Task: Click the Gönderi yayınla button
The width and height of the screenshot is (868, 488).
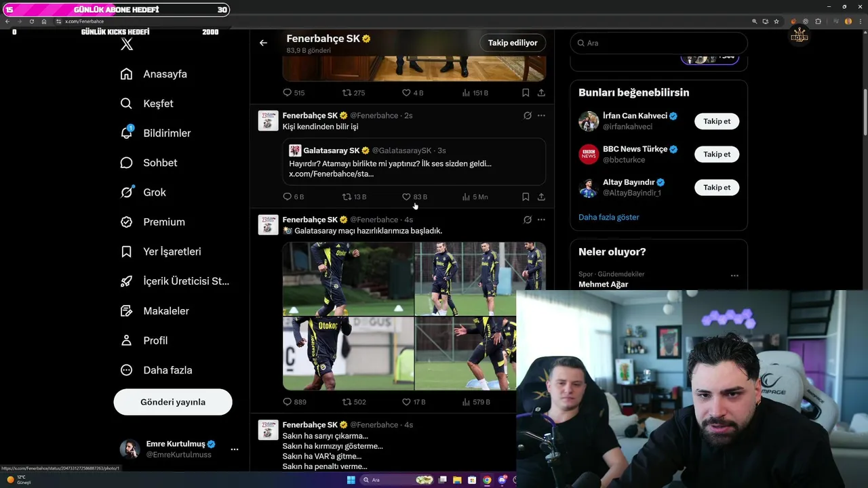Action: (173, 402)
